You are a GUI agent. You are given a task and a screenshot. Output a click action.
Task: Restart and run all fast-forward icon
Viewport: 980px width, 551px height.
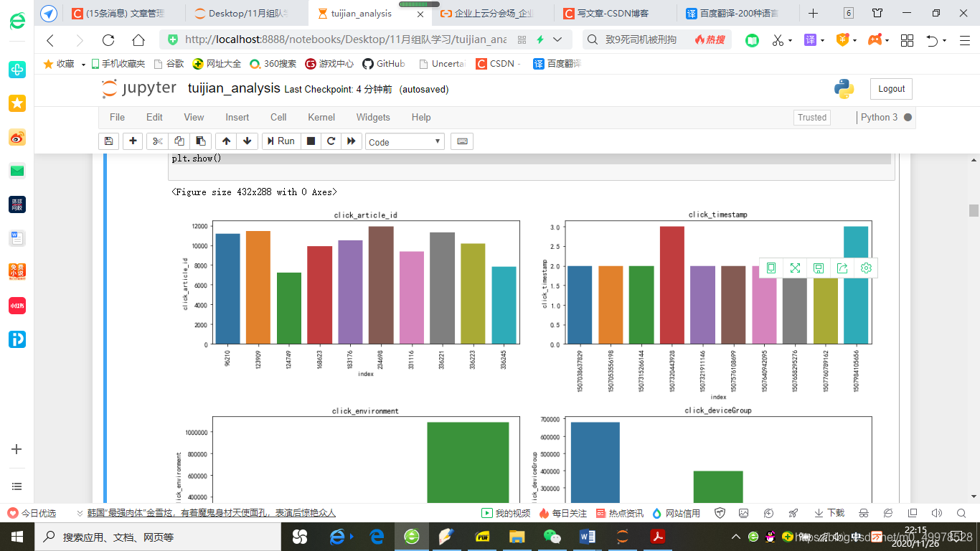click(351, 141)
